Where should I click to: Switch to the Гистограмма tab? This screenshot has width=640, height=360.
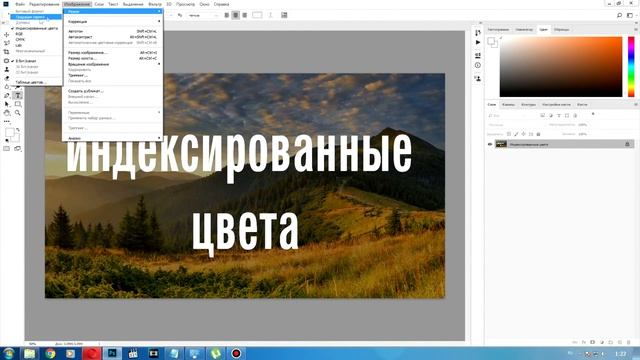click(x=498, y=30)
